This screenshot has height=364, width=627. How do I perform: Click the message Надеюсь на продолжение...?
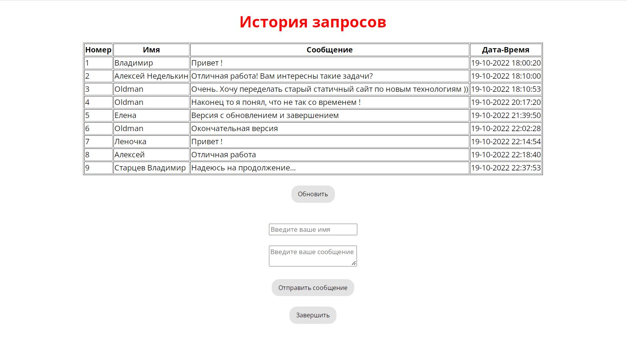click(x=243, y=168)
